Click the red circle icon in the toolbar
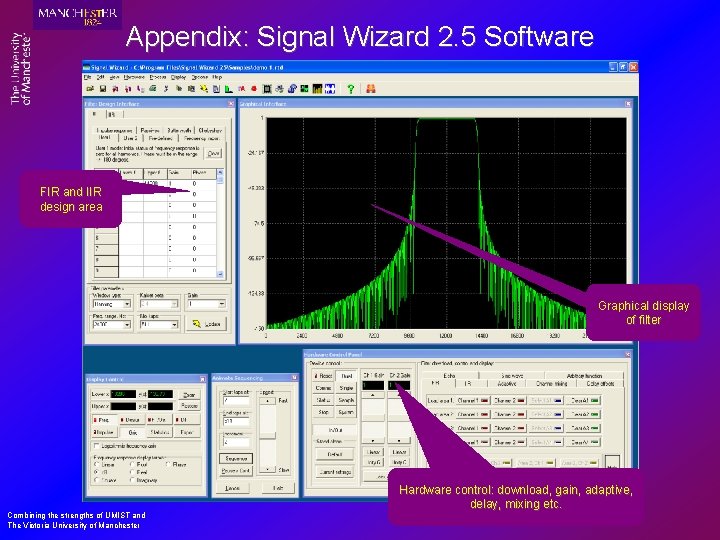The width and height of the screenshot is (720, 540). (x=254, y=89)
